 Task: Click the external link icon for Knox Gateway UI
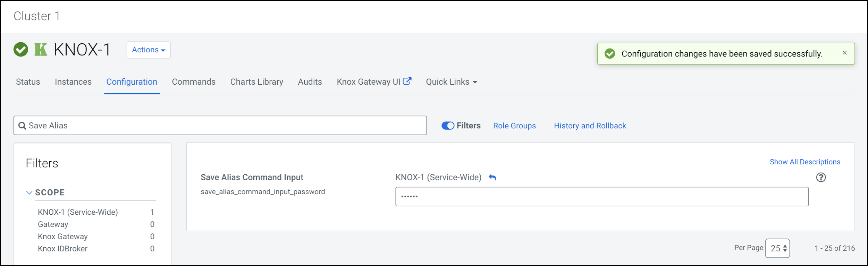click(407, 81)
